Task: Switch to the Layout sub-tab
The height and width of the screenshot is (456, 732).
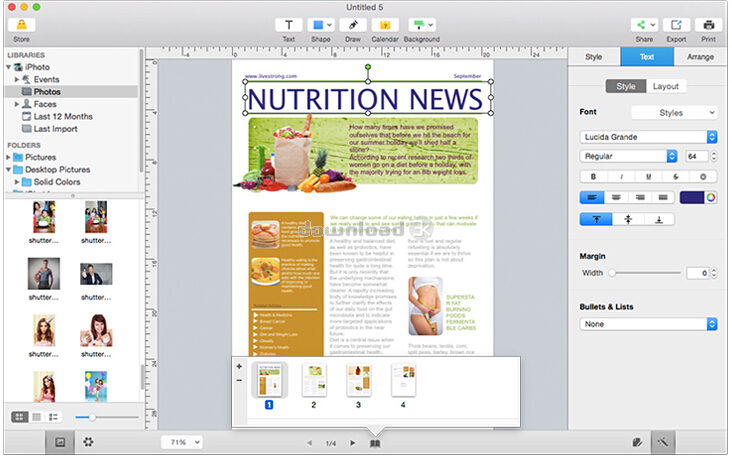Action: point(665,86)
